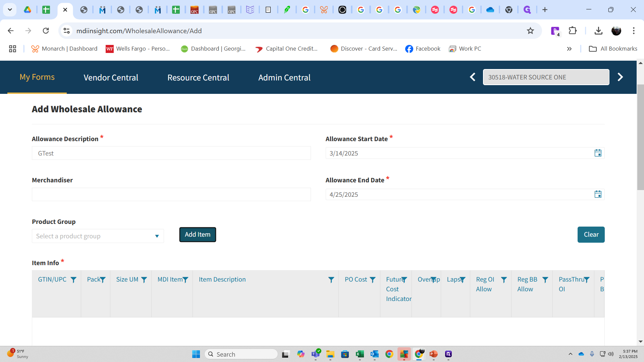Filter the GTIN/UPC column
The height and width of the screenshot is (362, 644).
coord(73,280)
